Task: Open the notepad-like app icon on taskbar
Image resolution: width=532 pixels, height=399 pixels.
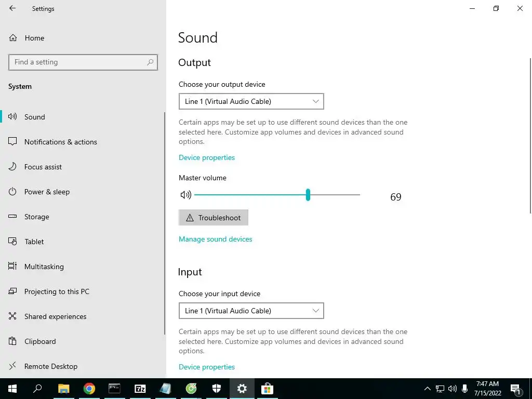Action: [x=165, y=389]
